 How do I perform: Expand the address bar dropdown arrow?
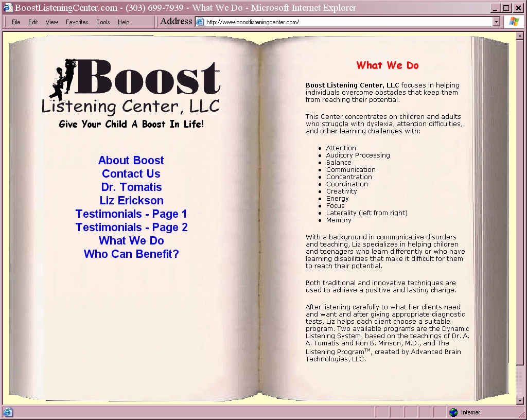pos(496,22)
